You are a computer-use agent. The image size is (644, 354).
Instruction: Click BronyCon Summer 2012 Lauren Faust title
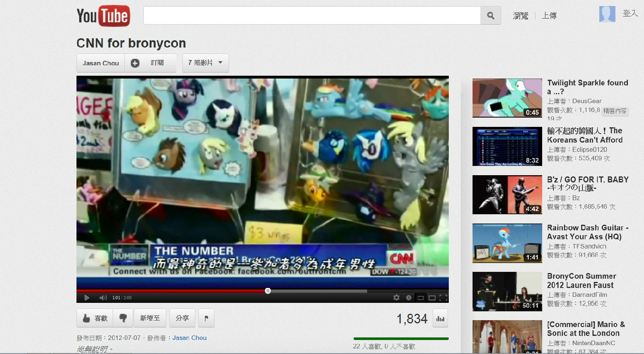[x=582, y=281]
